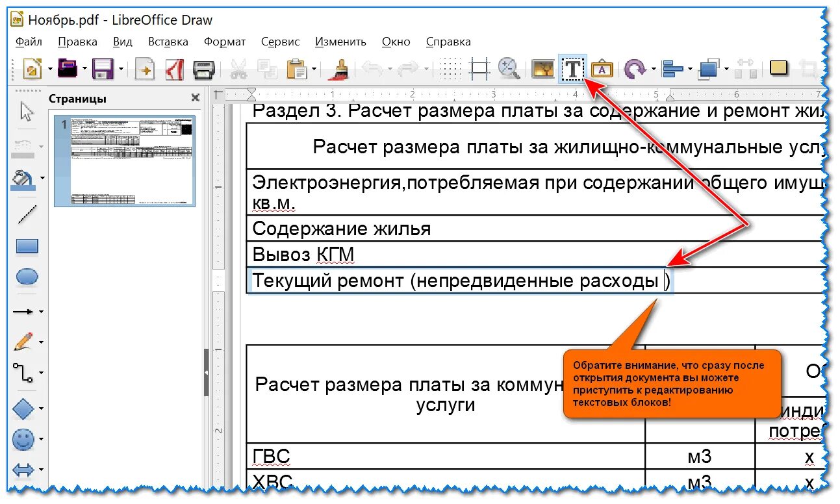
Task: Open the Изменить menu
Action: pos(340,42)
